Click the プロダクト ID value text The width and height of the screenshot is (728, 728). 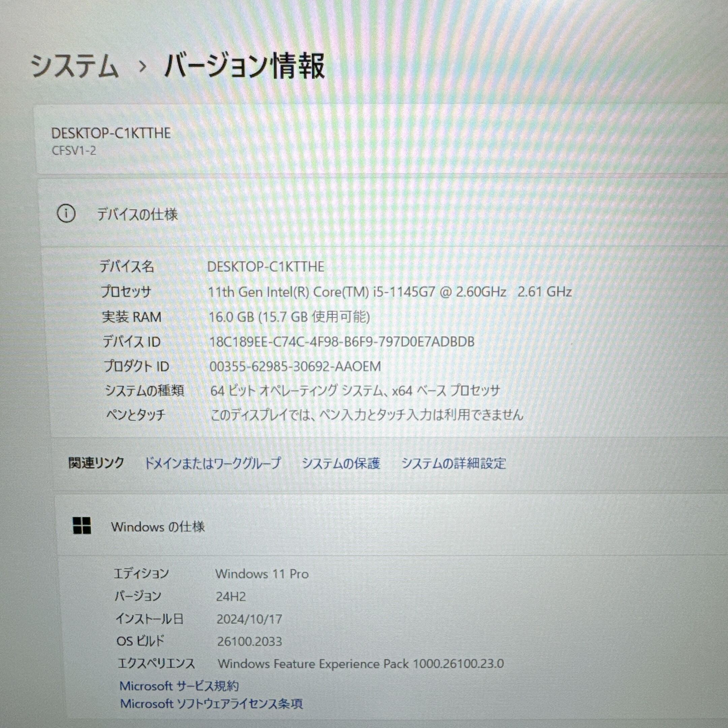(x=296, y=366)
